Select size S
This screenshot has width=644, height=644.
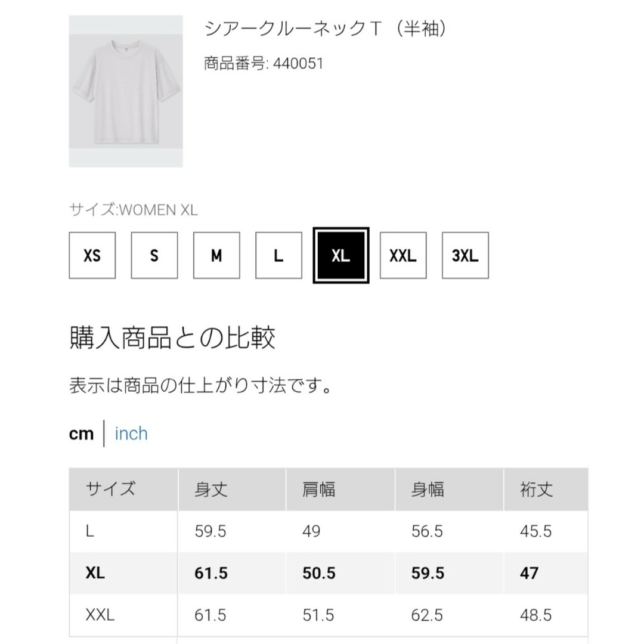[x=154, y=255]
